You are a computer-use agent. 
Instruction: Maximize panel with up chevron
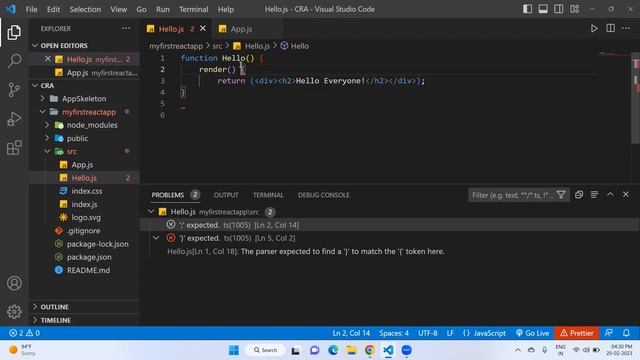tap(610, 195)
